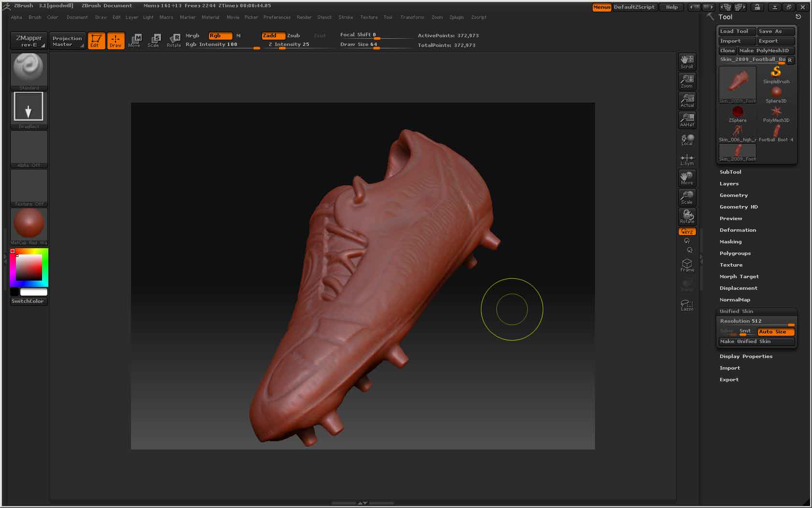
Task: Toggle the Zadd sculpt mode
Action: [273, 35]
